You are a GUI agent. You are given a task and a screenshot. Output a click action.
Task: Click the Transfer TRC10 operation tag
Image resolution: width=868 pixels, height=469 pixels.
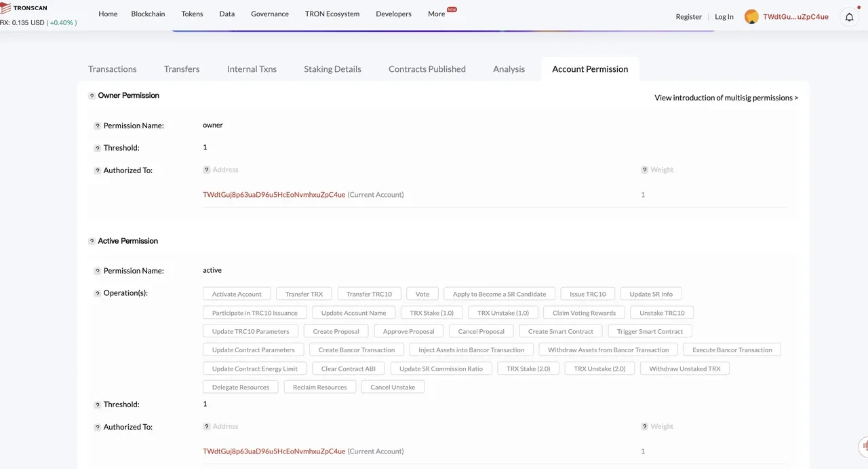point(369,294)
